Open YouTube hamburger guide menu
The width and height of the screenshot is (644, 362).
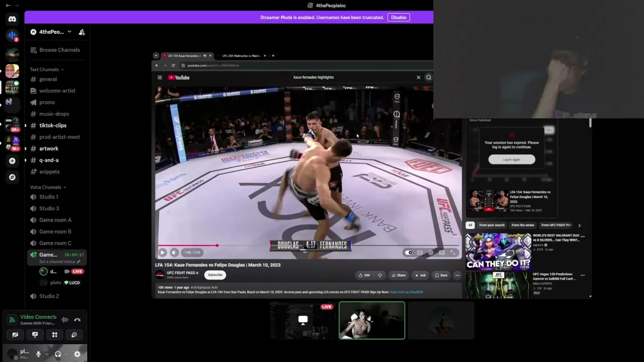pyautogui.click(x=159, y=77)
